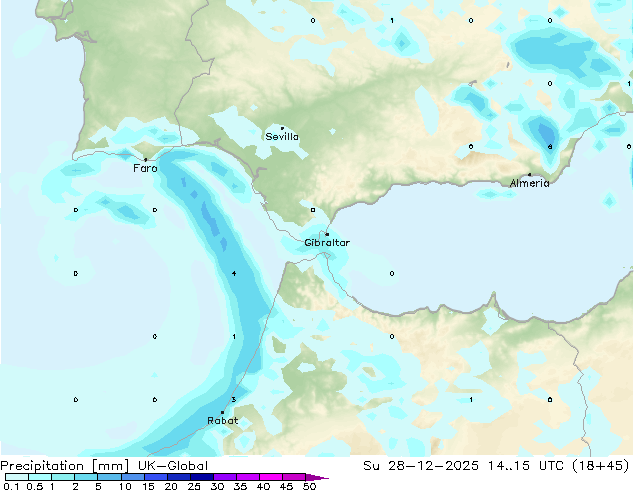
Task: Pick the 1–2 mm legend swatch
Action: (63, 477)
